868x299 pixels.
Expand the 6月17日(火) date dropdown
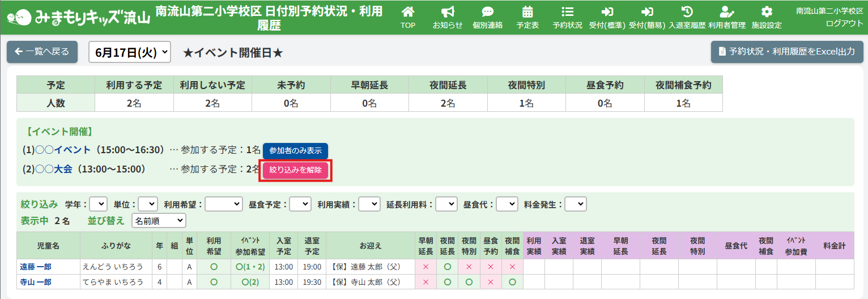[130, 52]
